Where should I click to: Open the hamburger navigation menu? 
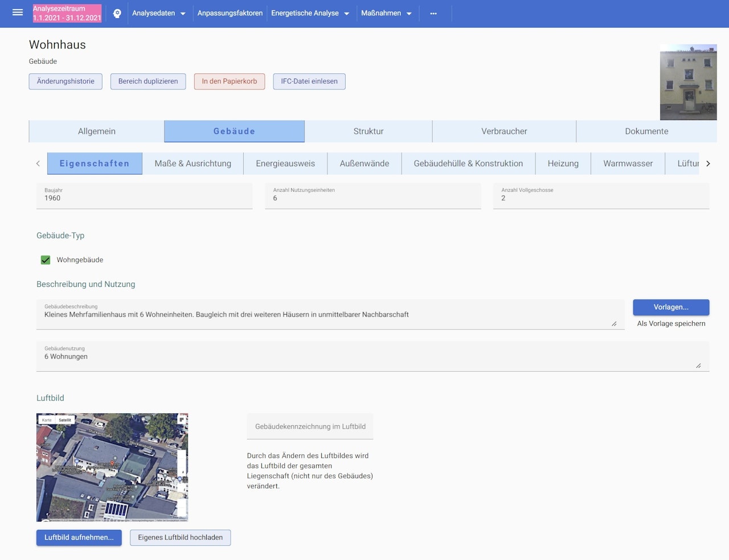point(18,13)
